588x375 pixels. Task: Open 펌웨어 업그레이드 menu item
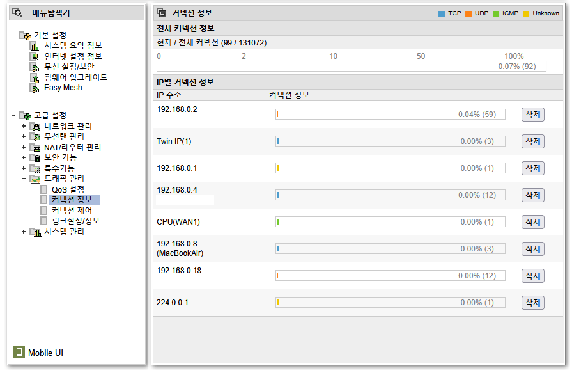point(76,77)
